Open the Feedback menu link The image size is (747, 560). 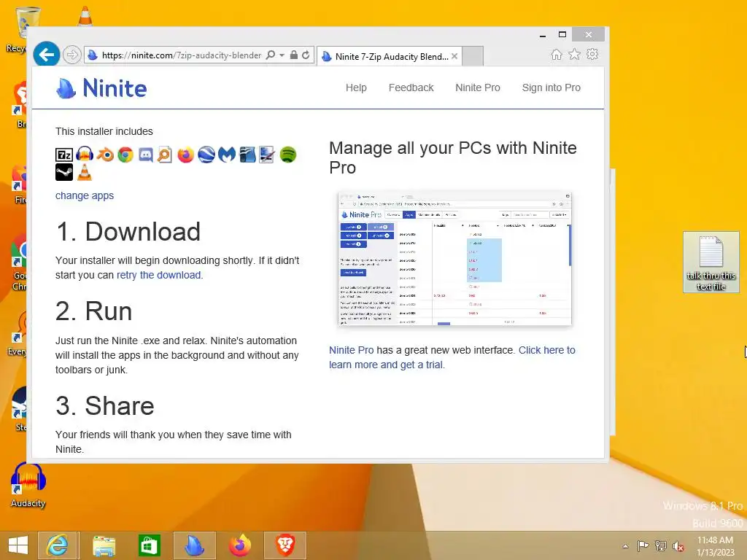[x=411, y=87]
